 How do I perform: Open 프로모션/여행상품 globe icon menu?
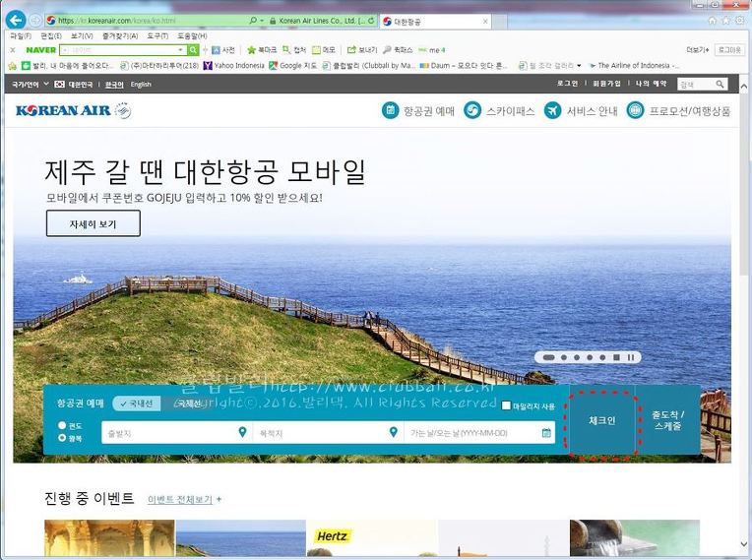[635, 110]
